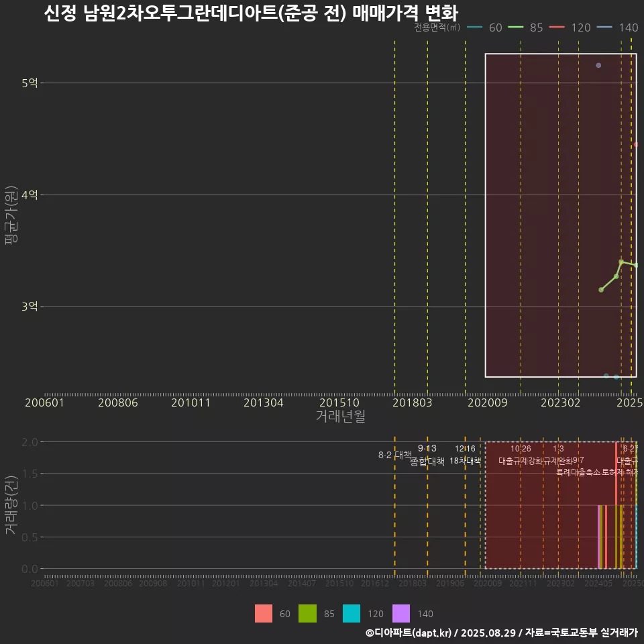The height and width of the screenshot is (644, 644).
Task: Click the purple 140 swatch in bottom legend
Action: 401,614
